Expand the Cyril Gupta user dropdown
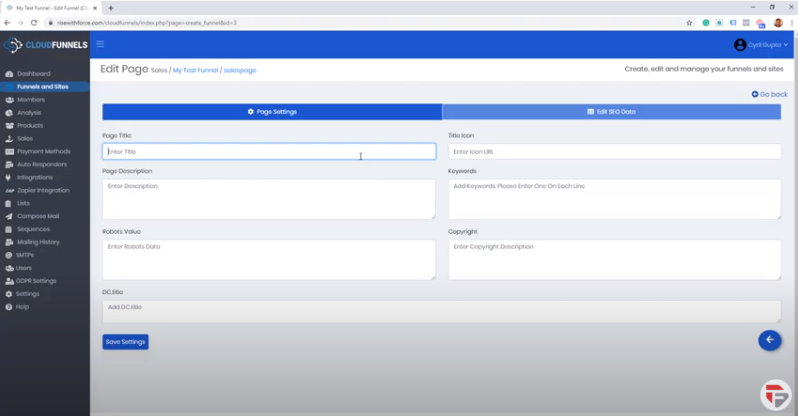798x416 pixels. (x=761, y=45)
